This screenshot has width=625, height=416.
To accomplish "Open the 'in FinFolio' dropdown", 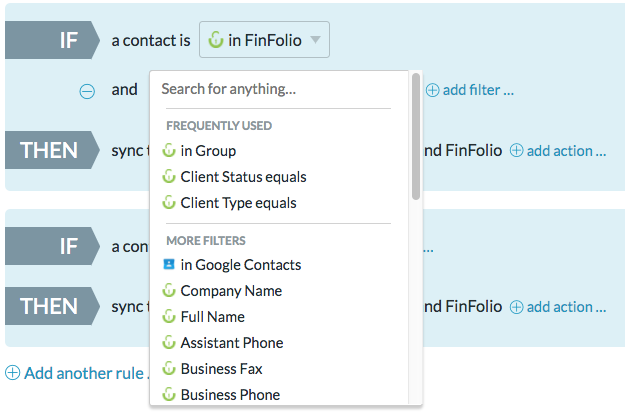I will click(x=264, y=41).
